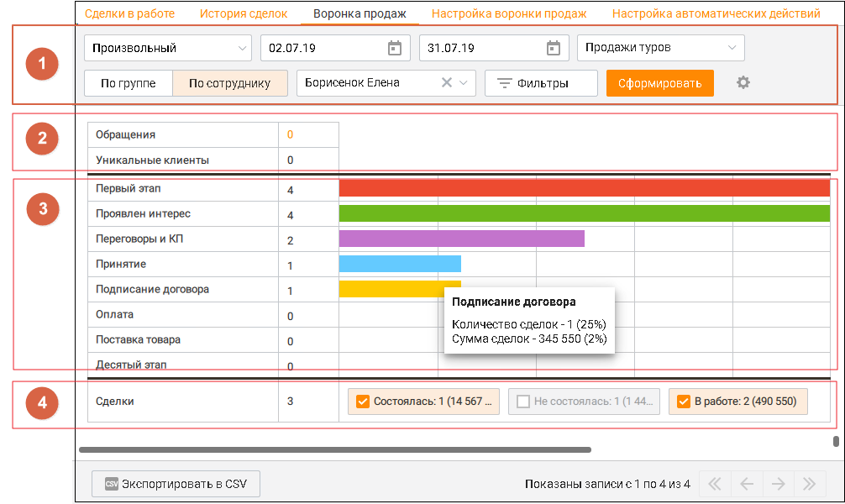Click the Показаны записи с 1 по 4 text

607,484
